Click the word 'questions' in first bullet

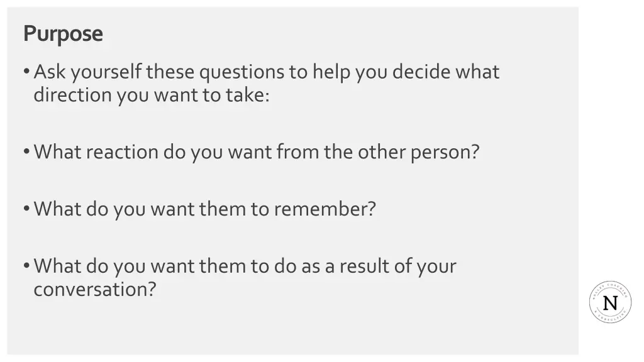(x=242, y=73)
